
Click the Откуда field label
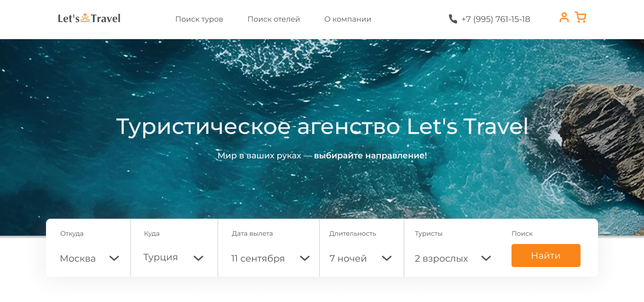pyautogui.click(x=72, y=233)
